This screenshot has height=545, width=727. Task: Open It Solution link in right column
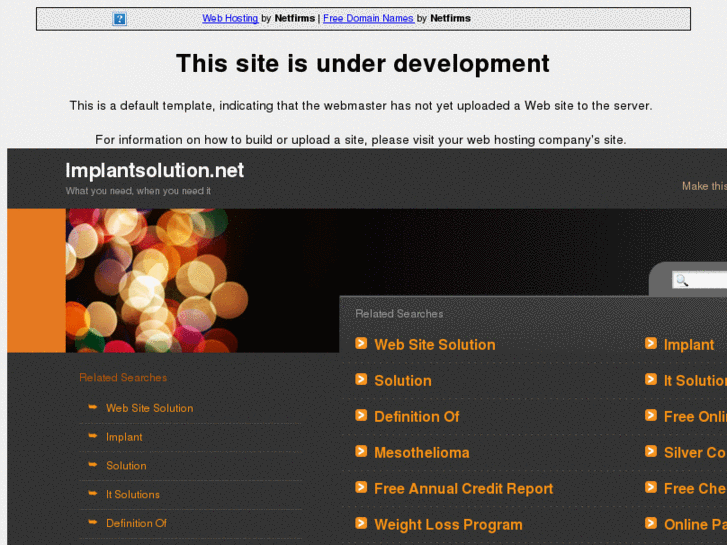(x=695, y=381)
